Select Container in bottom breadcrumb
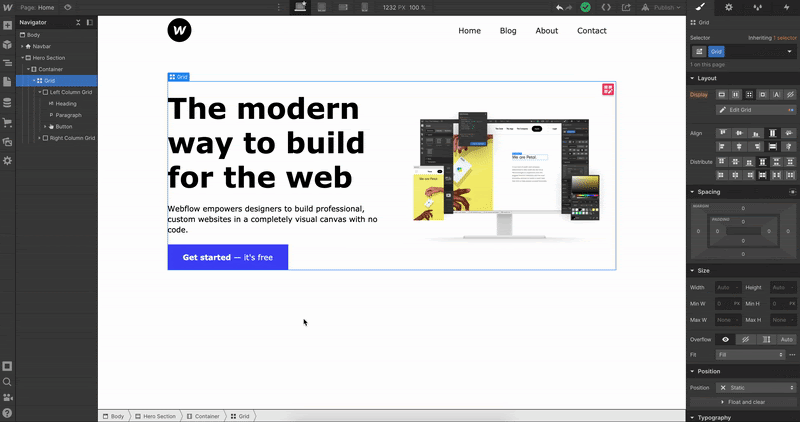800x422 pixels. 203,416
